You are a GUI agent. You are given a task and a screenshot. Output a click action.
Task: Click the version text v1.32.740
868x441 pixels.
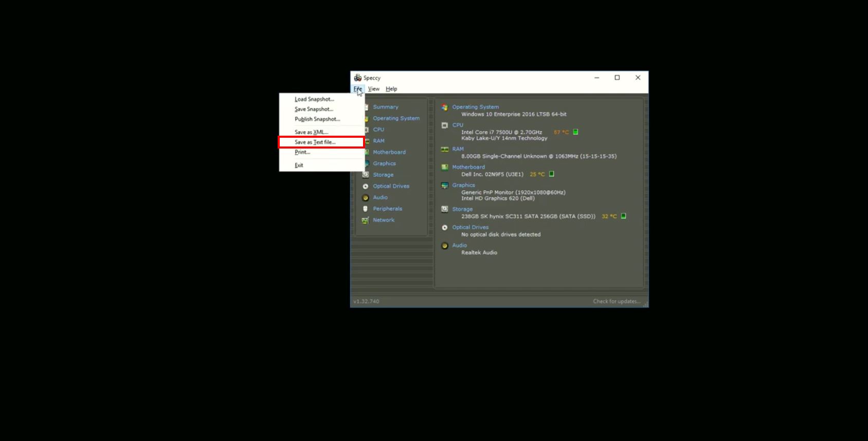tap(366, 301)
